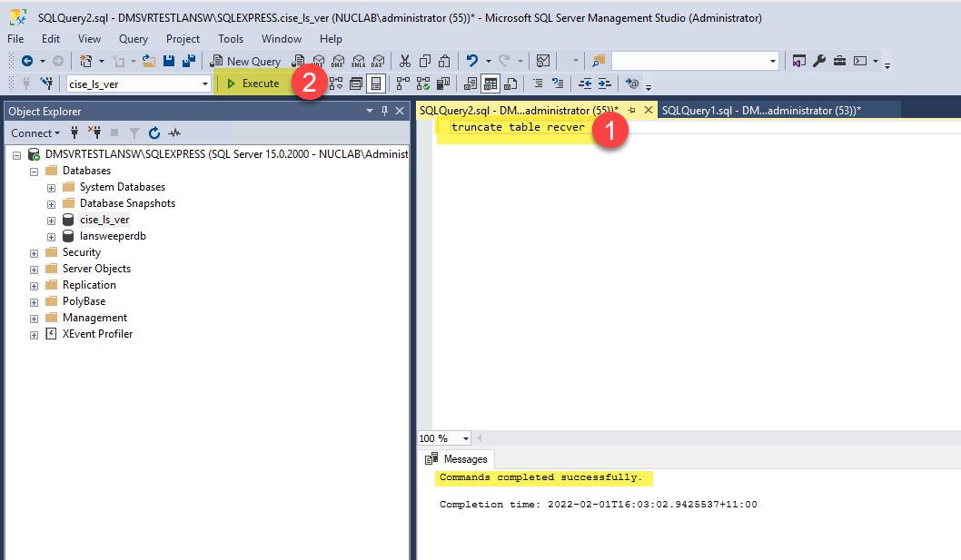Screen dimensions: 961x560
Task: Click the New Query button
Action: [x=245, y=61]
